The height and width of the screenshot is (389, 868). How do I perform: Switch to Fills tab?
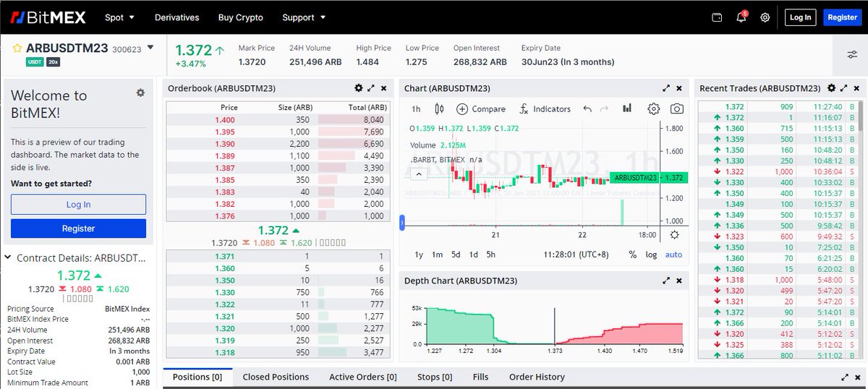[x=480, y=377]
